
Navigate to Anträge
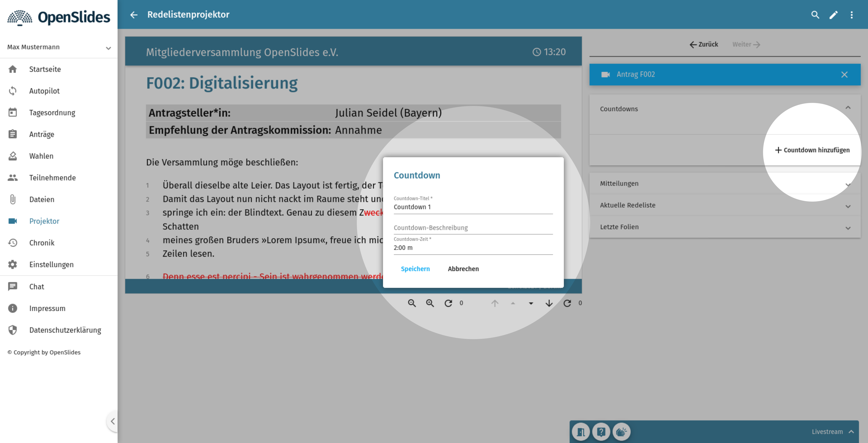[59, 134]
